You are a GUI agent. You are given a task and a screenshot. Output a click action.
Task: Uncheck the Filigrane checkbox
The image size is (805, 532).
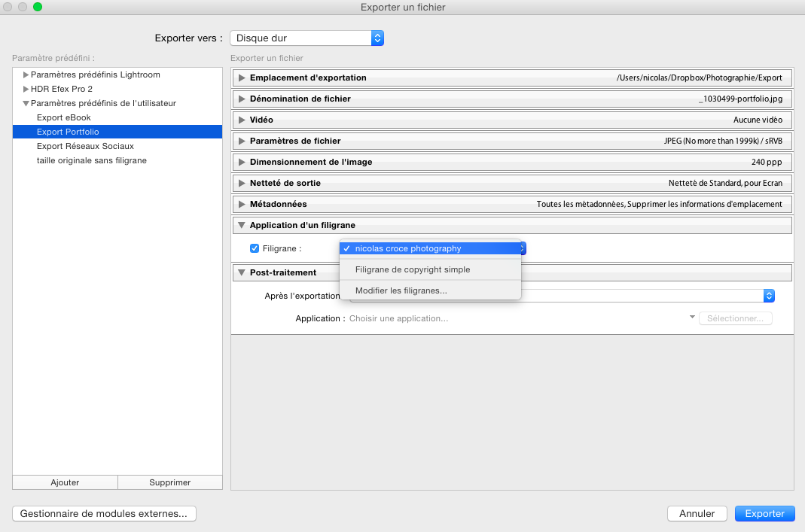[255, 248]
